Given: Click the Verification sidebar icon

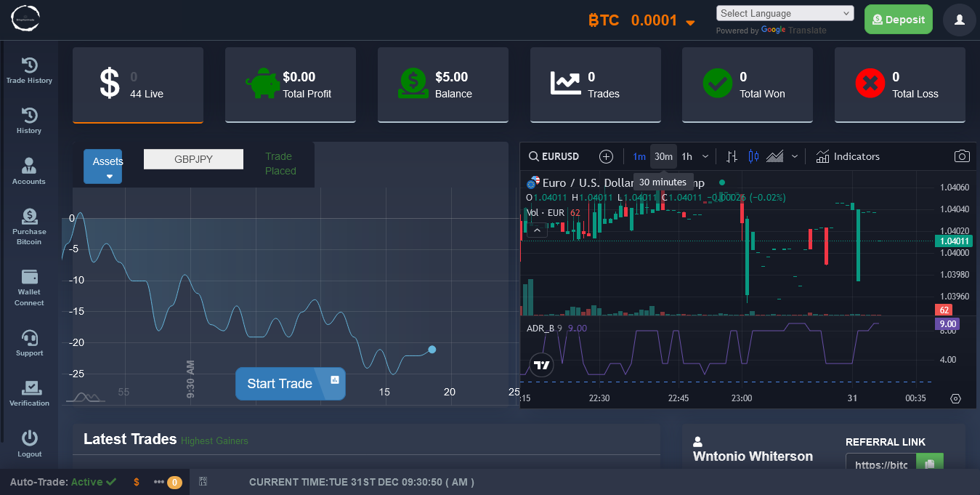Looking at the screenshot, I should (x=29, y=388).
